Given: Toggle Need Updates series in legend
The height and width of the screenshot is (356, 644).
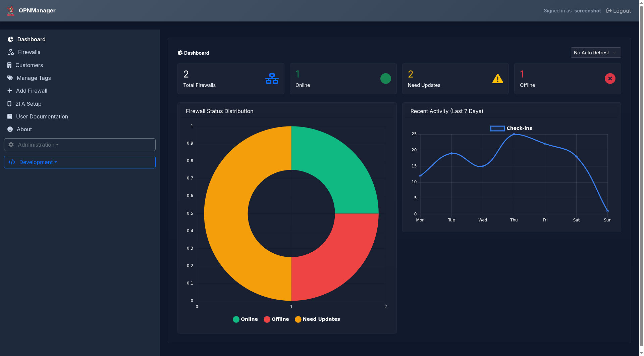Looking at the screenshot, I should tap(317, 319).
